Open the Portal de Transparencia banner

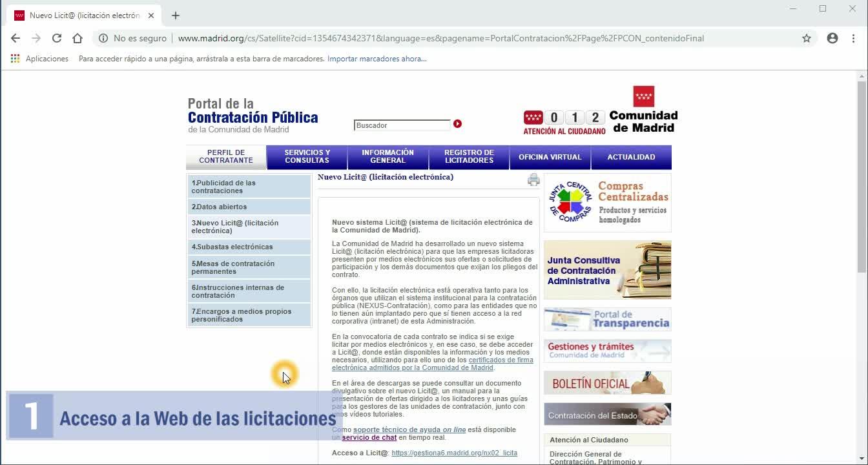[607, 319]
